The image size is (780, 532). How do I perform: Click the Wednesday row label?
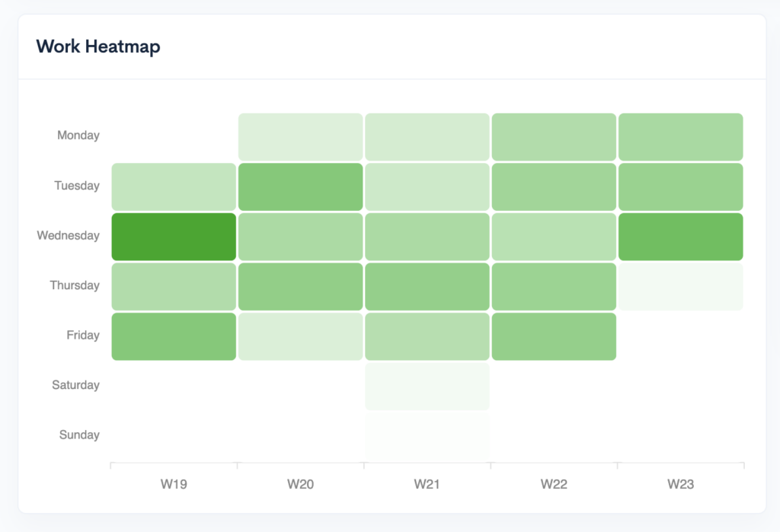pos(68,235)
